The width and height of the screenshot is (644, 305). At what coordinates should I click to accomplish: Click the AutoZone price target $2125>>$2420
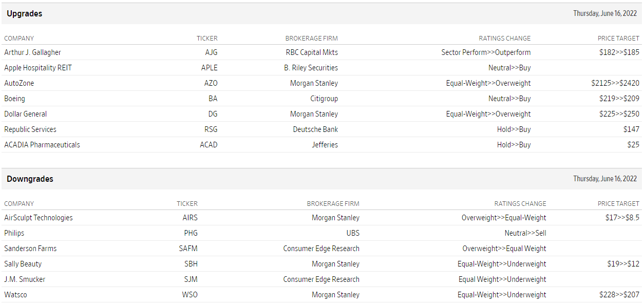(x=615, y=83)
